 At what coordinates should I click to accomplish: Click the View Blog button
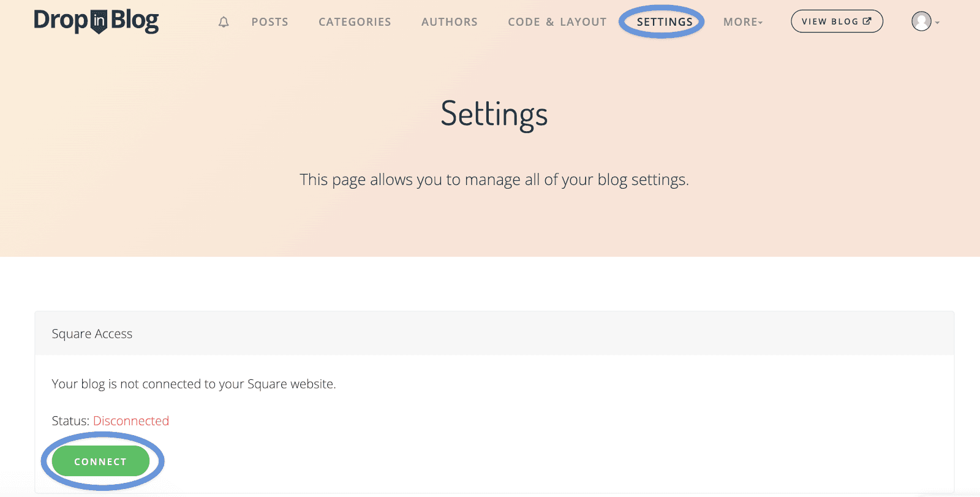point(837,21)
